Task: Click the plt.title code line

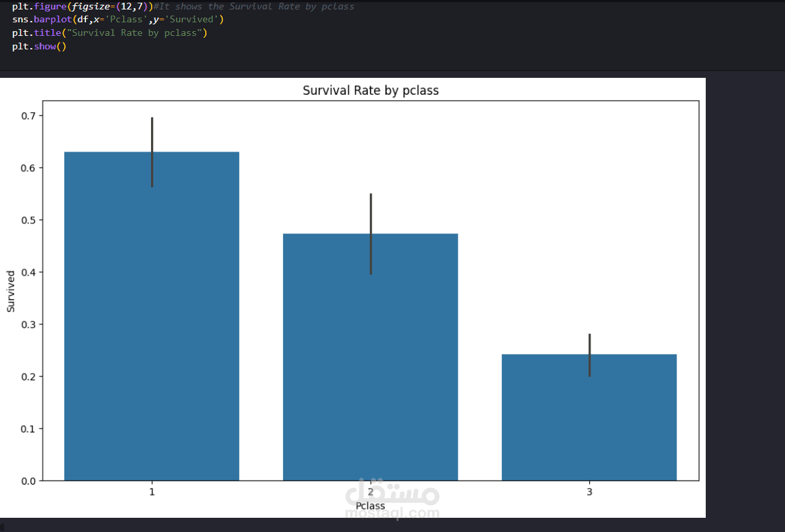Action: (x=110, y=33)
